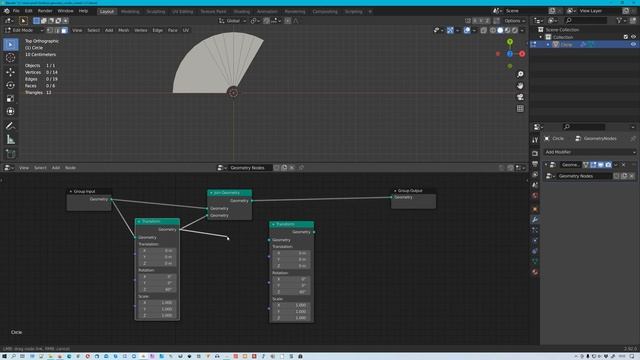
Task: Select face selection mode
Action: point(64,30)
